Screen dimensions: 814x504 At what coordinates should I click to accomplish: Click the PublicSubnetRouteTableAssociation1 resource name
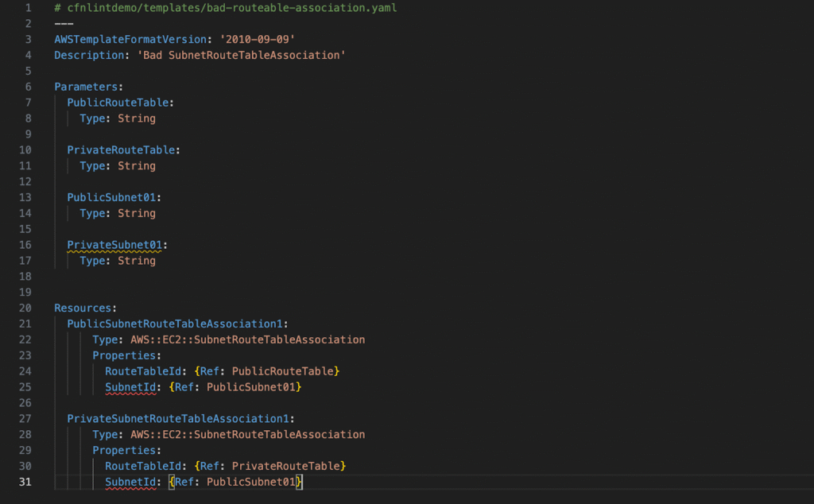coord(175,324)
